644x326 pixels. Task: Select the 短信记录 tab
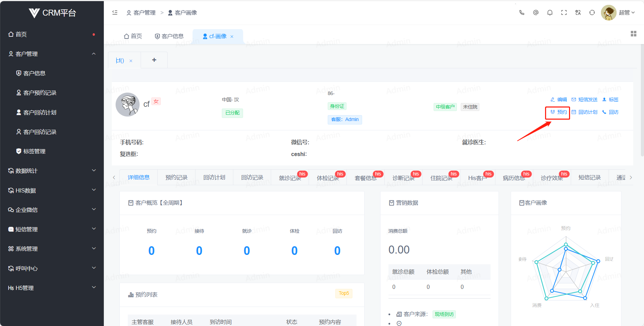pos(589,177)
